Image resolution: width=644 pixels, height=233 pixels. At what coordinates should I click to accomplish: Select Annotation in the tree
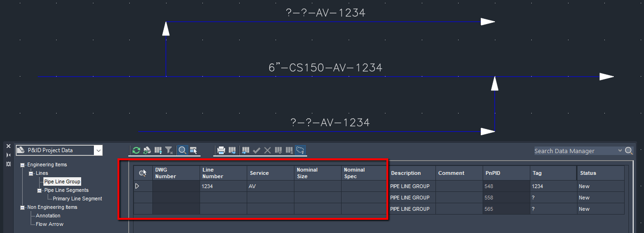pyautogui.click(x=48, y=216)
